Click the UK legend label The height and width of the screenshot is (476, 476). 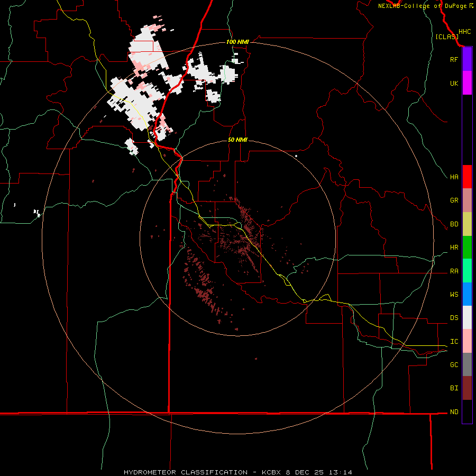[454, 84]
